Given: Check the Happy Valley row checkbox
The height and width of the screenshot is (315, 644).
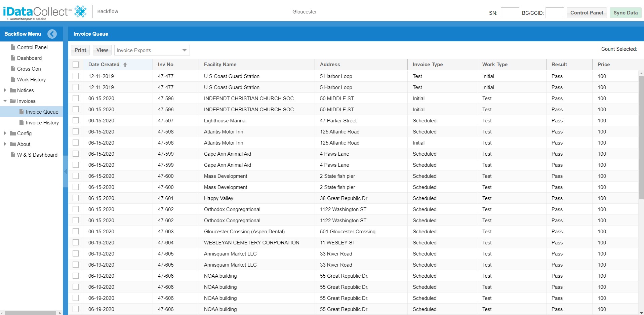Looking at the screenshot, I should tap(76, 198).
